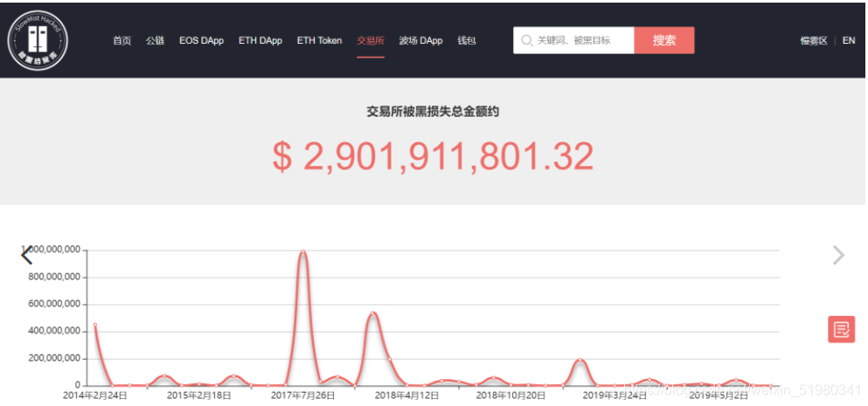
Task: Select the peak point near 2019年3月24日
Action: tap(580, 360)
